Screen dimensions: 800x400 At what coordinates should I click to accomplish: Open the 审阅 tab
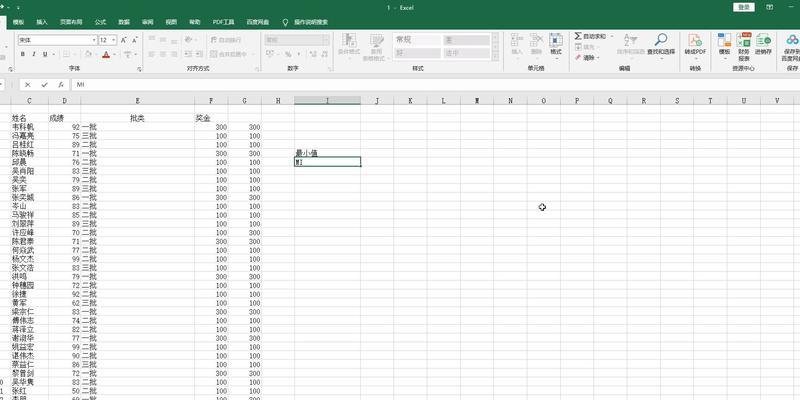coord(147,22)
